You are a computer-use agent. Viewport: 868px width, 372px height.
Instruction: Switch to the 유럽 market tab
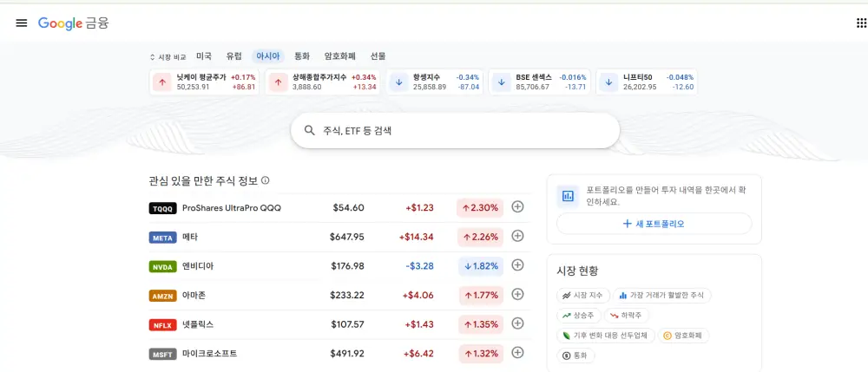233,55
